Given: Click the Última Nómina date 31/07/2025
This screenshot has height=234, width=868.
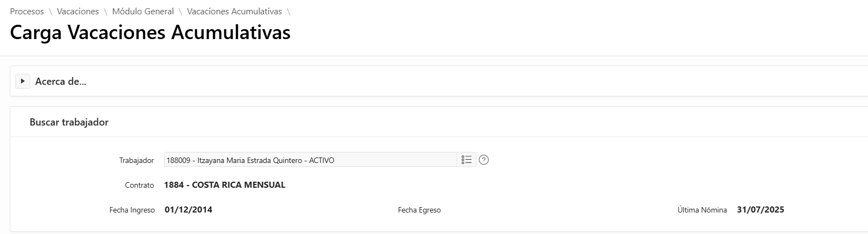Looking at the screenshot, I should pyautogui.click(x=761, y=210).
